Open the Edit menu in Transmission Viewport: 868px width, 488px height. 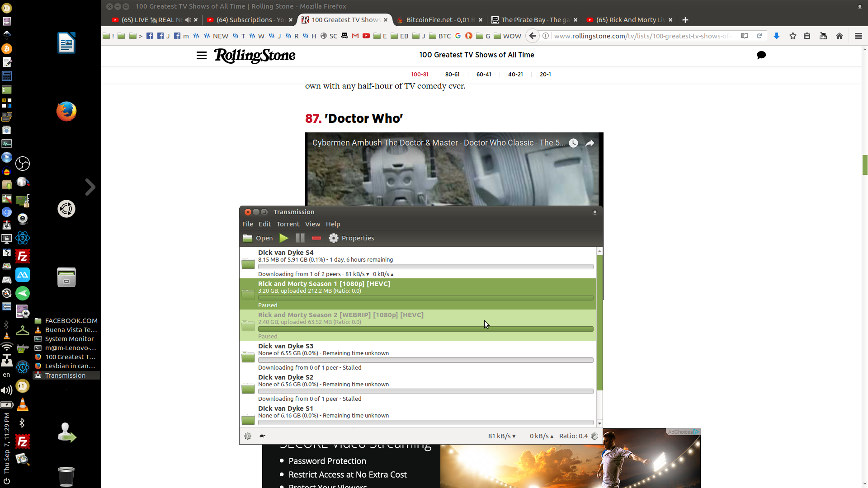[265, 224]
